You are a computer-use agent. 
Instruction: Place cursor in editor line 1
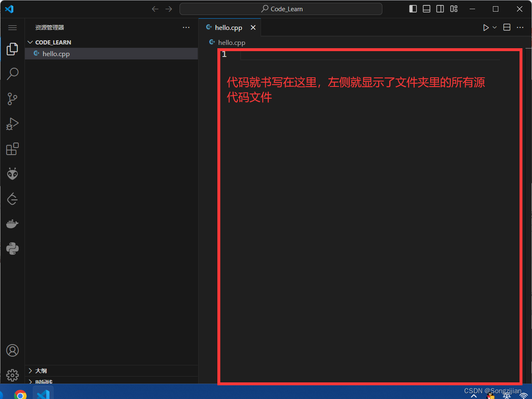370,54
